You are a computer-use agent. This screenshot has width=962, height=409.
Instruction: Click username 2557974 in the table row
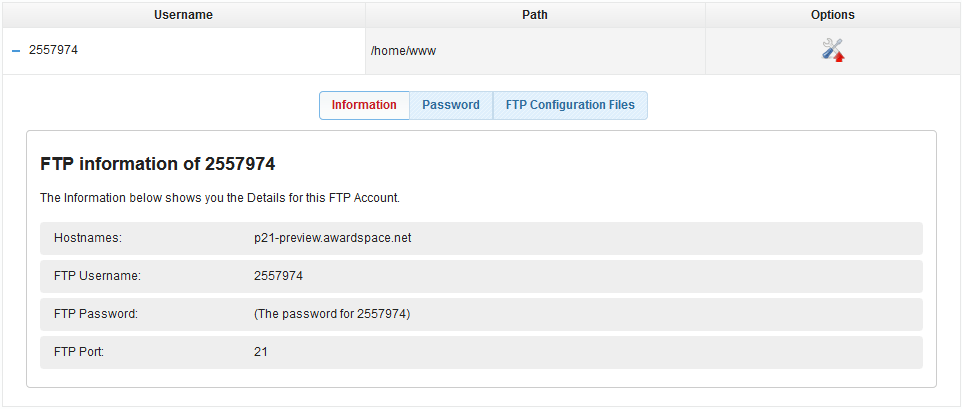(x=53, y=50)
